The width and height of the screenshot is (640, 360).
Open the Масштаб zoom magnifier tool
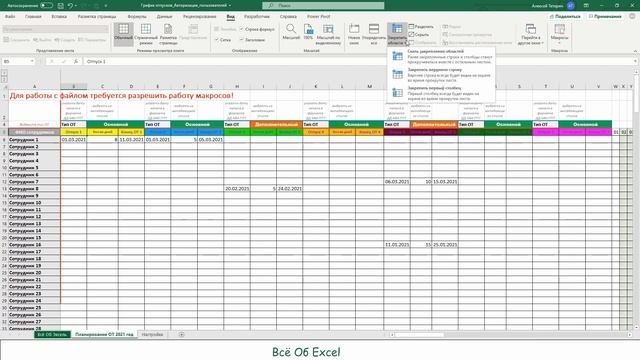point(291,32)
